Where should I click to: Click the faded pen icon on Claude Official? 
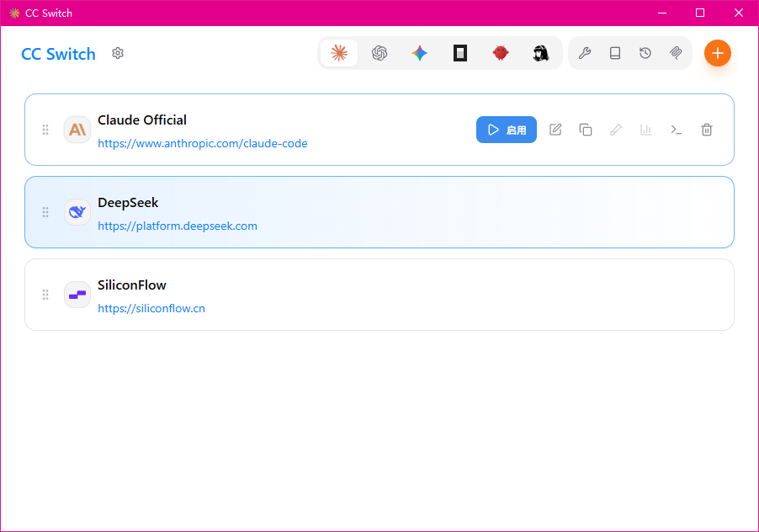coord(616,130)
